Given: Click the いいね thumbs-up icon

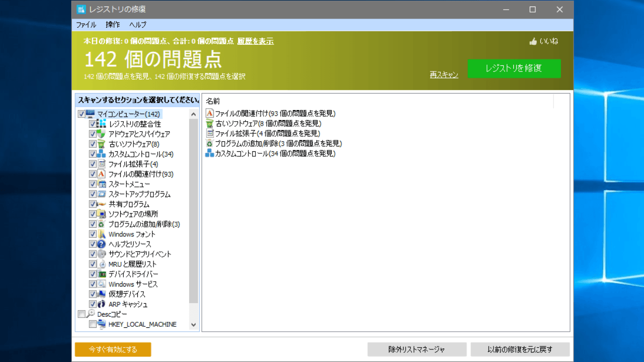Looking at the screenshot, I should [533, 41].
